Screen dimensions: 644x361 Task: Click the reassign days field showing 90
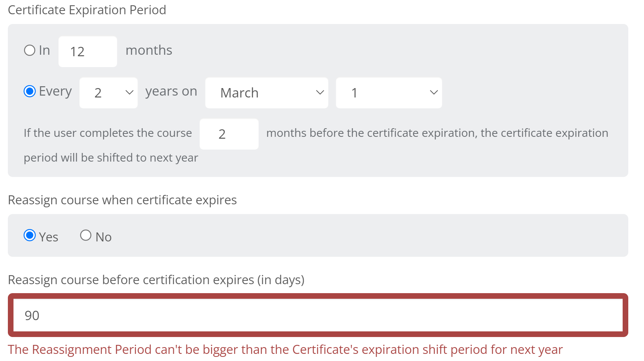(x=318, y=315)
